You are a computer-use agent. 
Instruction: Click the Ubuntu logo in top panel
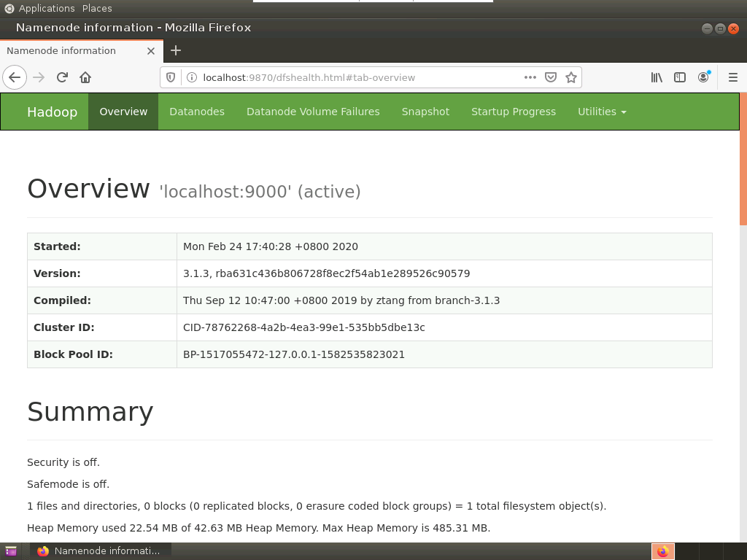click(9, 8)
